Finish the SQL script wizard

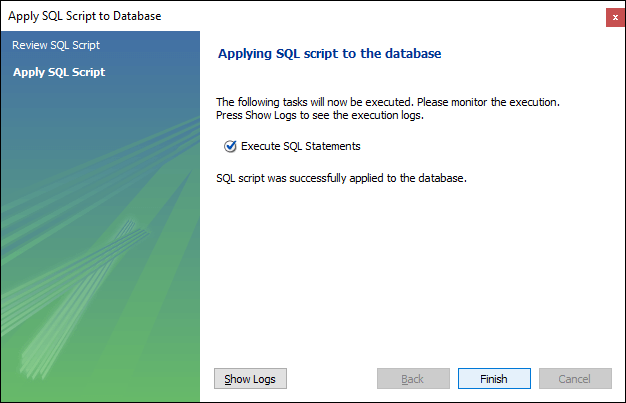(x=494, y=379)
